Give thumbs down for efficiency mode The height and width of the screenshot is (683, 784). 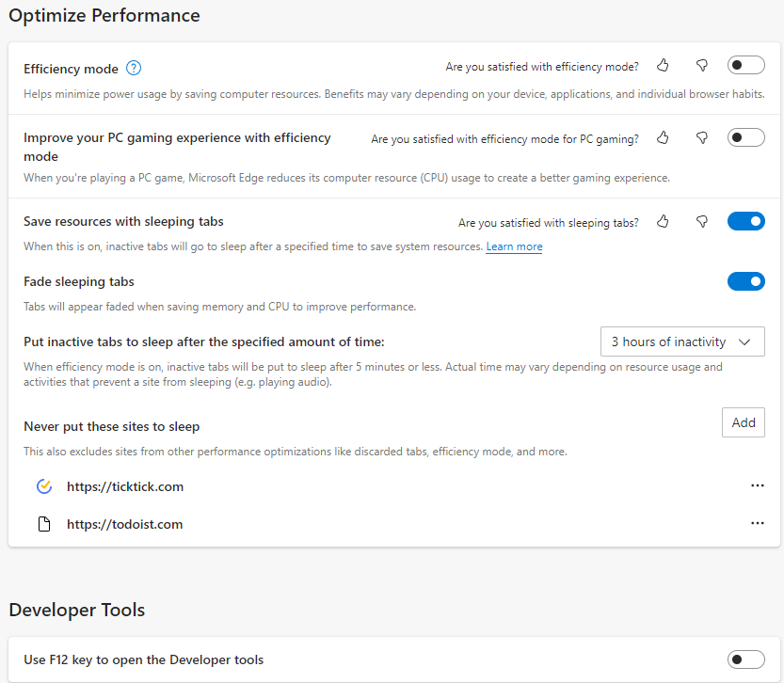(701, 66)
